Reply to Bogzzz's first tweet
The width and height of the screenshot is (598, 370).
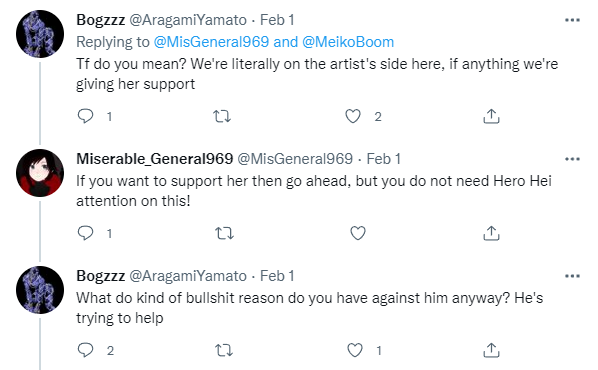[x=85, y=116]
